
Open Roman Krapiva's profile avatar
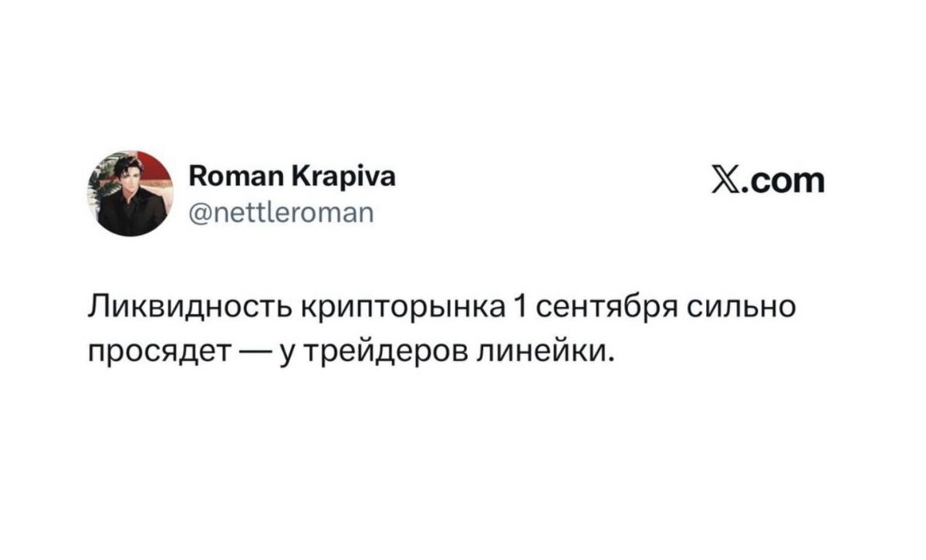point(132,193)
